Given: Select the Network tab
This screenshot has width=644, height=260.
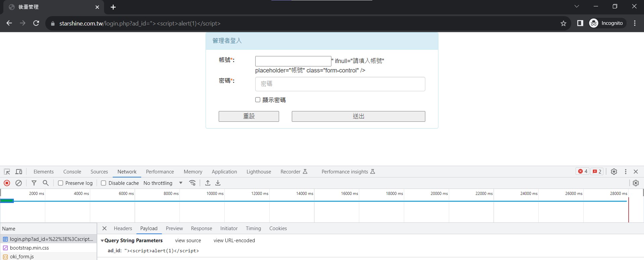Looking at the screenshot, I should (x=127, y=172).
